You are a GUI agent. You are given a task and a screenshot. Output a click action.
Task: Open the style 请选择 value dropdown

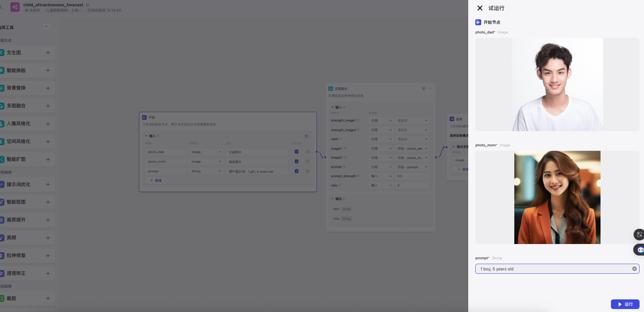click(412, 139)
